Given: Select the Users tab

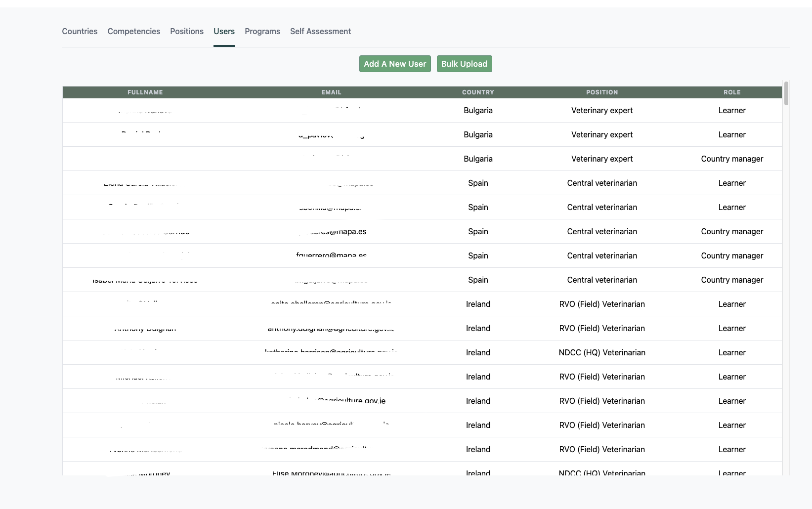Looking at the screenshot, I should pos(224,31).
